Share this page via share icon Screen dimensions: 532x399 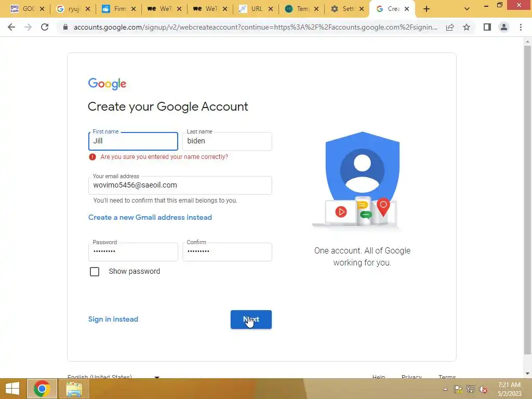pyautogui.click(x=450, y=27)
